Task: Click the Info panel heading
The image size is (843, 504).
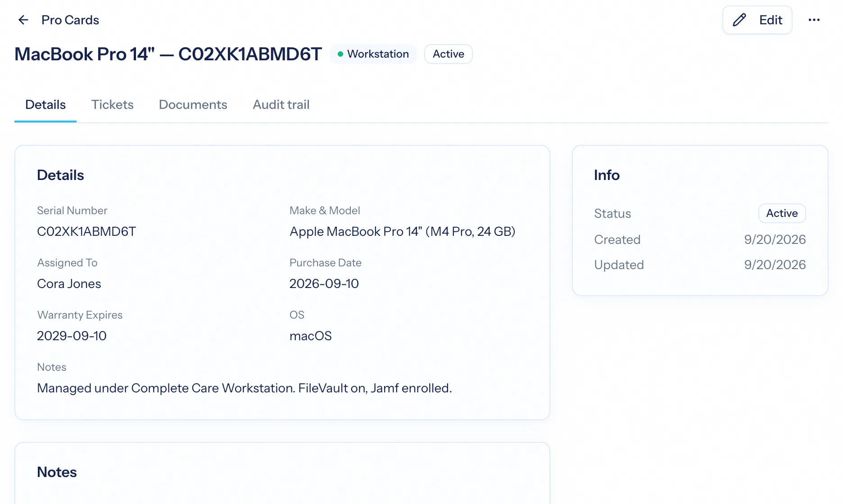Action: click(x=607, y=175)
